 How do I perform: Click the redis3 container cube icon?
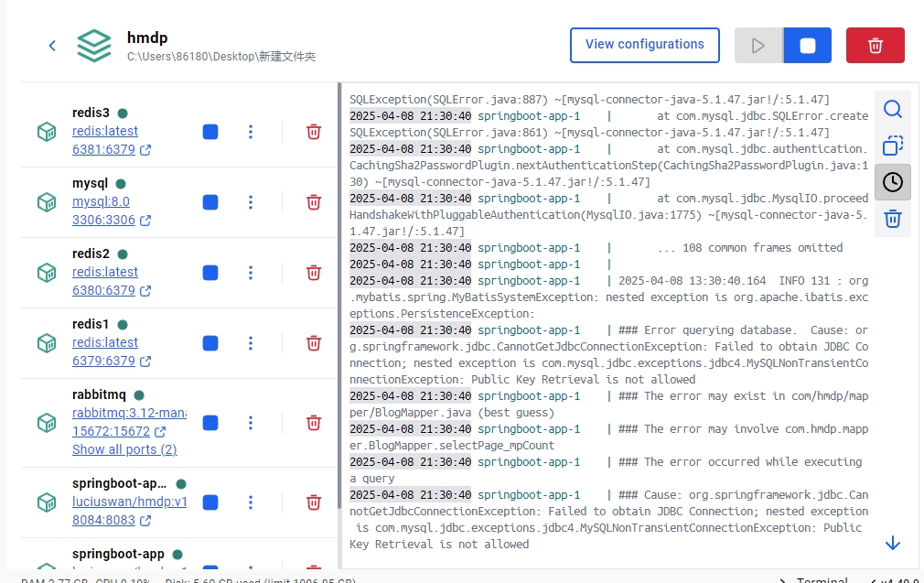(x=47, y=132)
